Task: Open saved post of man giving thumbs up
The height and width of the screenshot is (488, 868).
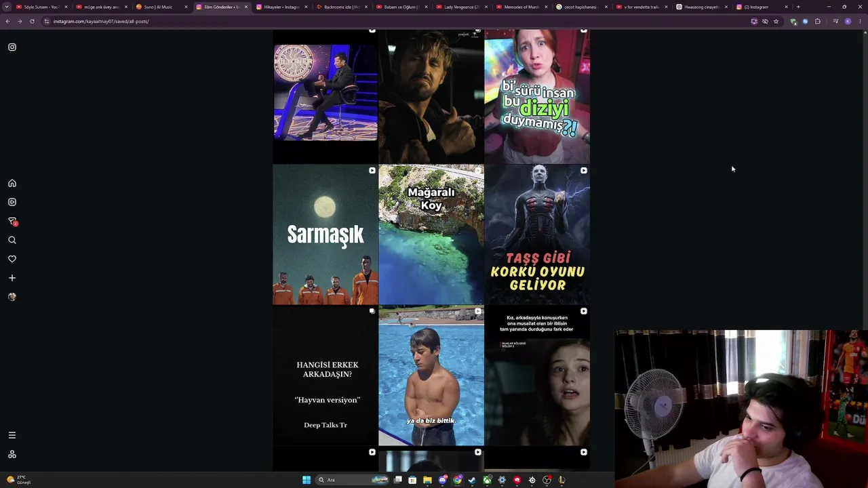Action: click(x=431, y=95)
